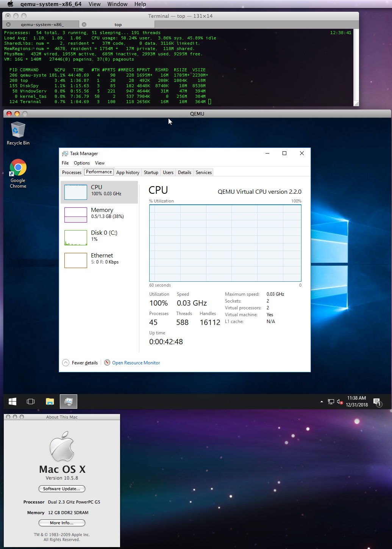Close the top Terminal tab
The width and height of the screenshot is (392, 549).
pyautogui.click(x=84, y=25)
